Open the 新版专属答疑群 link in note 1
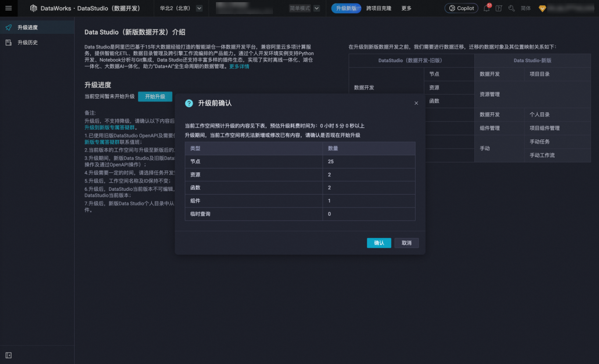Viewport: 599px width, 364px height. [102, 142]
